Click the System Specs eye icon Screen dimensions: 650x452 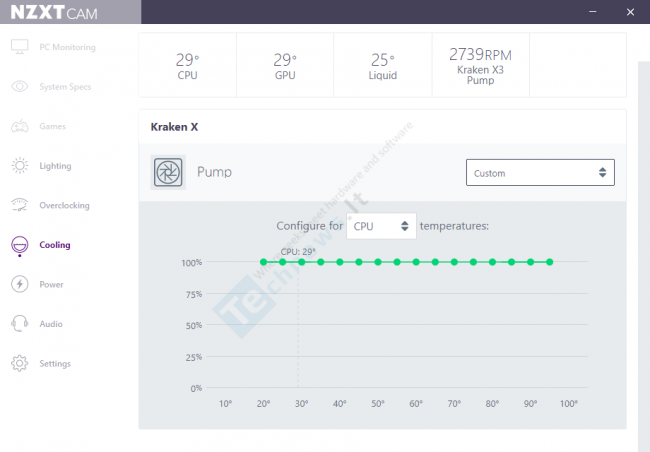[19, 86]
